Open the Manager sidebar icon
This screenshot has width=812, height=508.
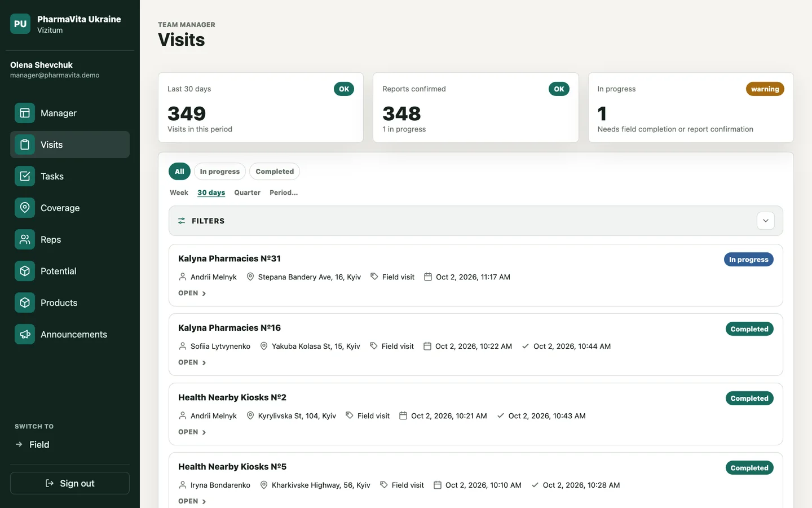25,113
